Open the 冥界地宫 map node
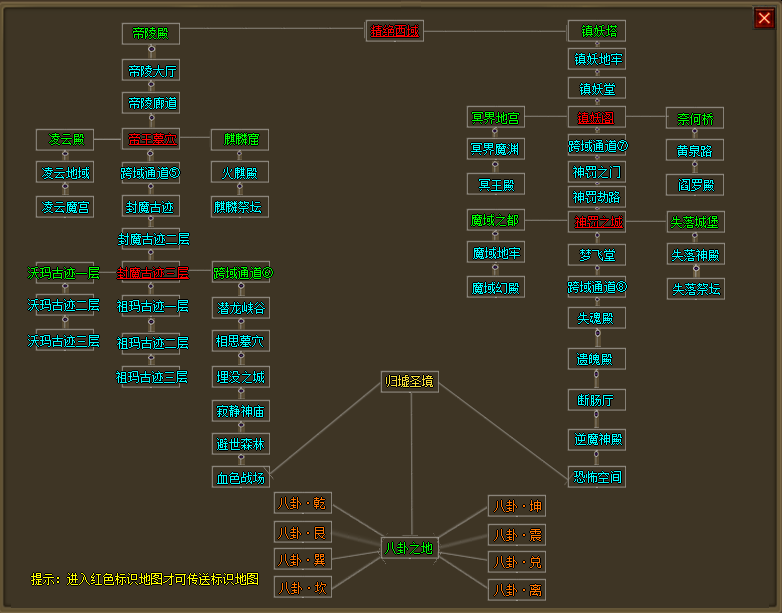 click(495, 118)
